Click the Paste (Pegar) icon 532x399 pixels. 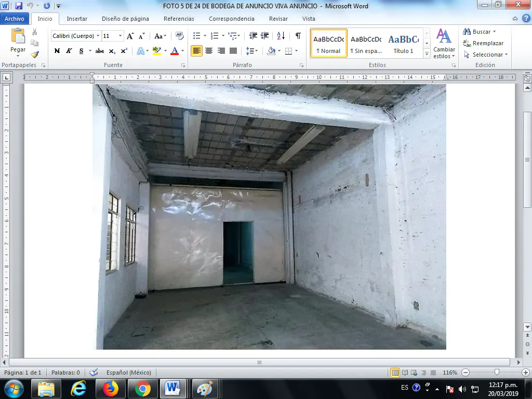point(18,36)
